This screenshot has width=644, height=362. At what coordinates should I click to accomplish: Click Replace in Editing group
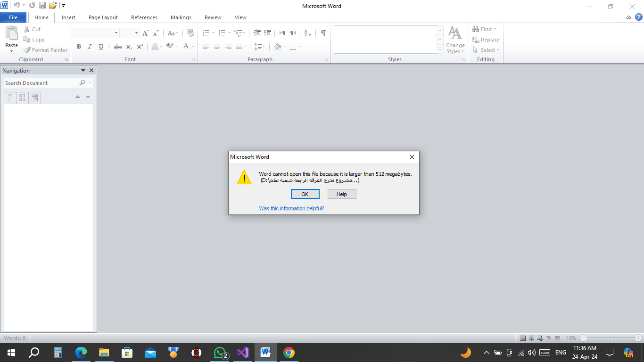pyautogui.click(x=486, y=40)
